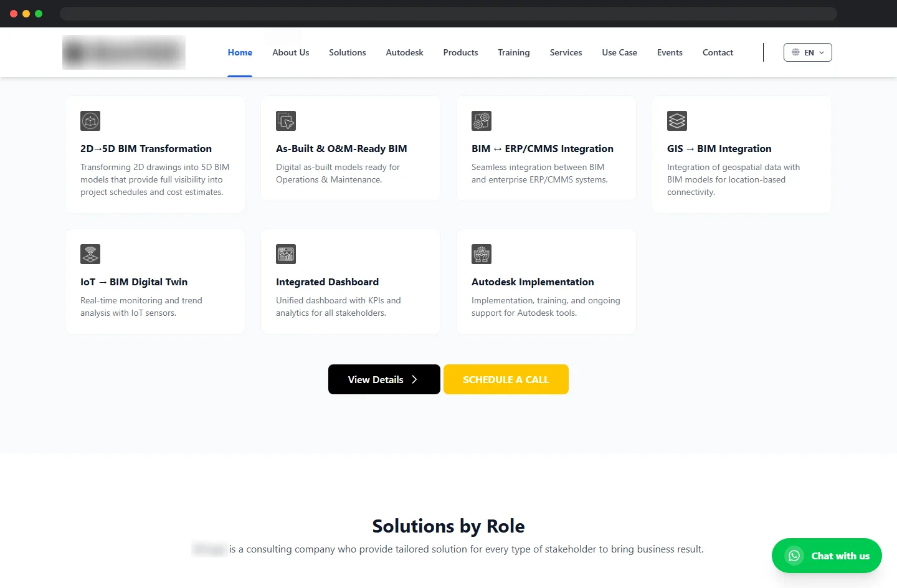
Task: Click the green maximize window button
Action: pyautogui.click(x=39, y=14)
